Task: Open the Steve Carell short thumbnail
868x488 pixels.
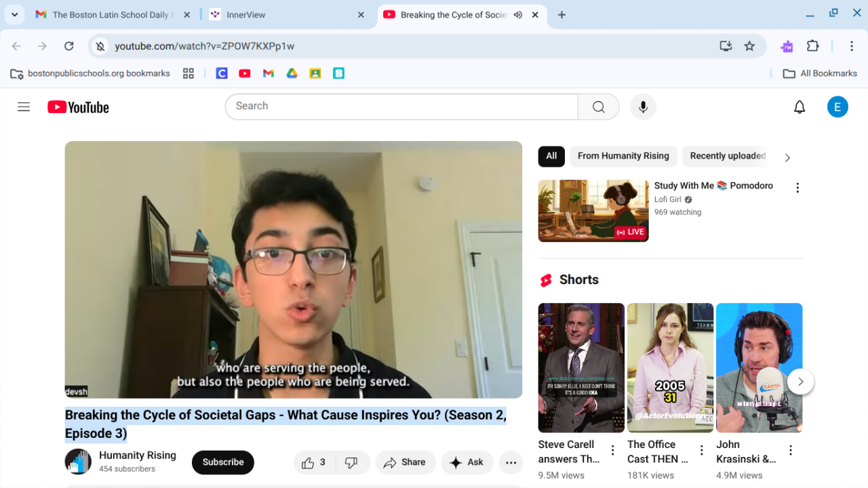Action: coord(581,367)
